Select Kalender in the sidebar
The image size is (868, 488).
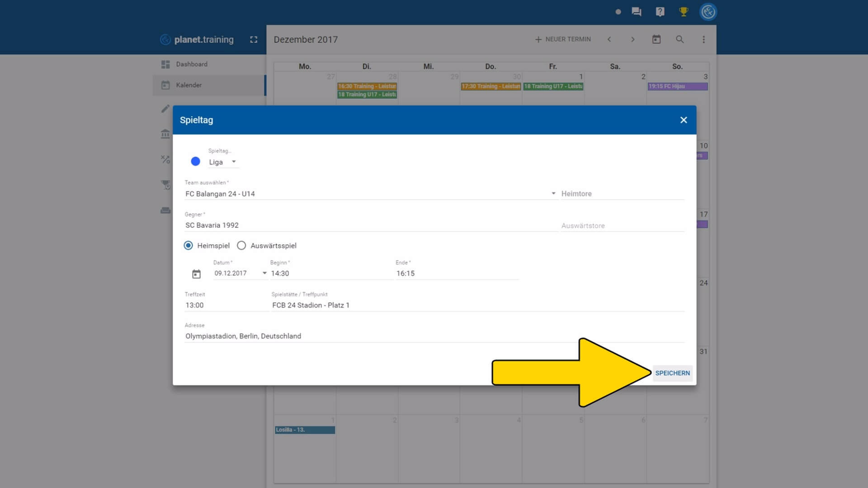tap(189, 85)
